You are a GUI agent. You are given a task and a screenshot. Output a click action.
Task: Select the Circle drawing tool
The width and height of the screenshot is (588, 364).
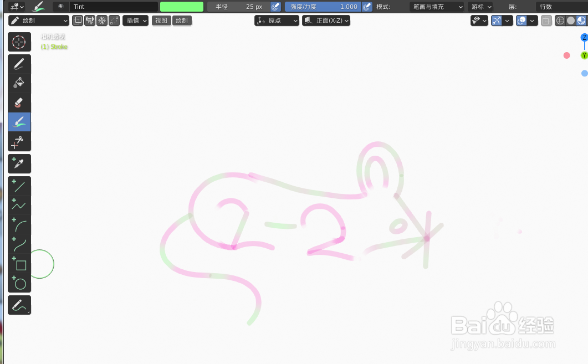pyautogui.click(x=19, y=284)
